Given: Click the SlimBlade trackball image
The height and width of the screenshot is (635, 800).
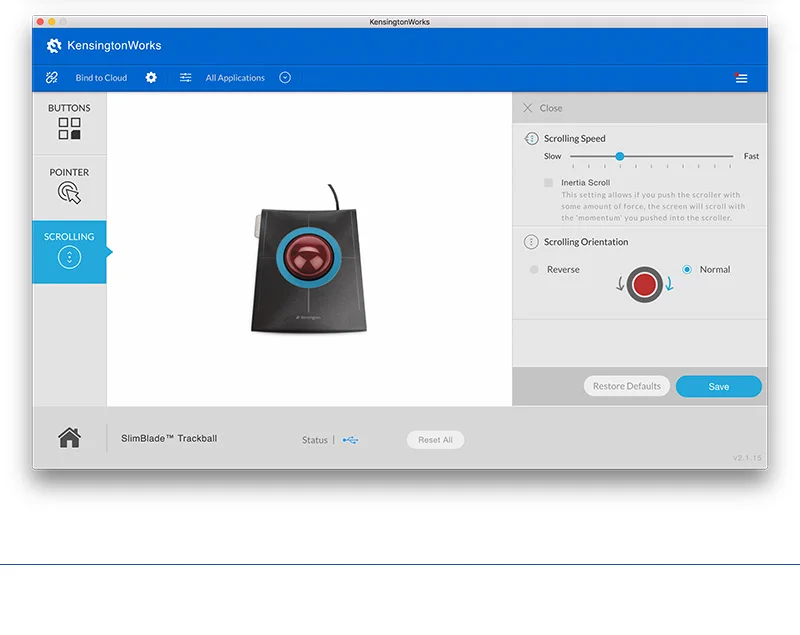Looking at the screenshot, I should click(309, 259).
